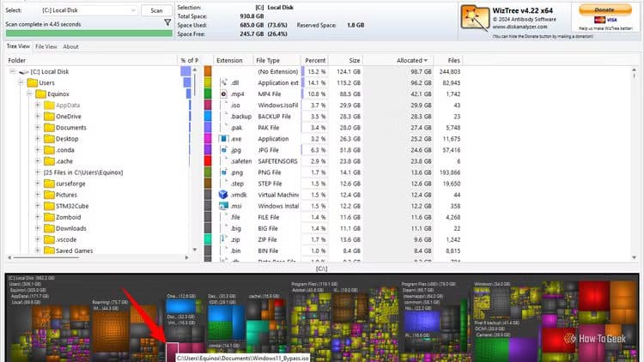Click the .png file type icon
This screenshot has height=362, width=644.
pos(223,172)
